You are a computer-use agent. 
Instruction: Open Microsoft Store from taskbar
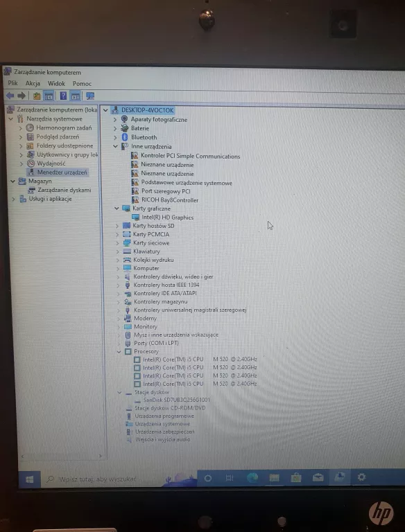pyautogui.click(x=296, y=478)
